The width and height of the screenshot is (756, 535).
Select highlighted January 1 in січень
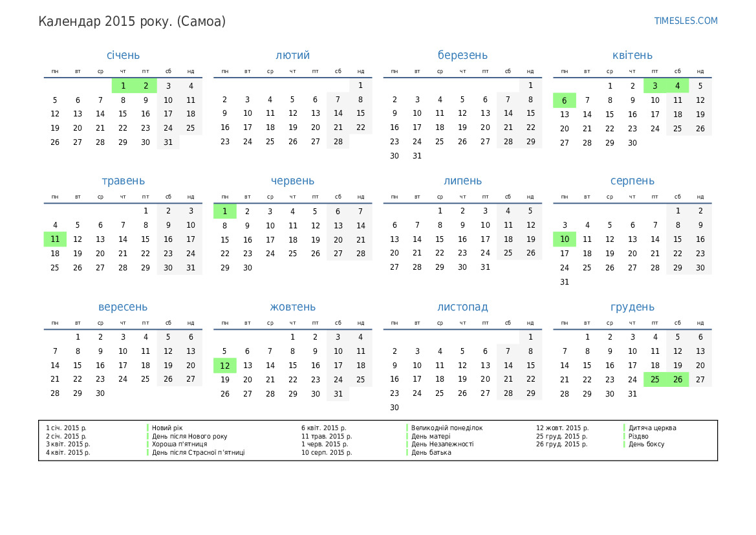(x=123, y=85)
